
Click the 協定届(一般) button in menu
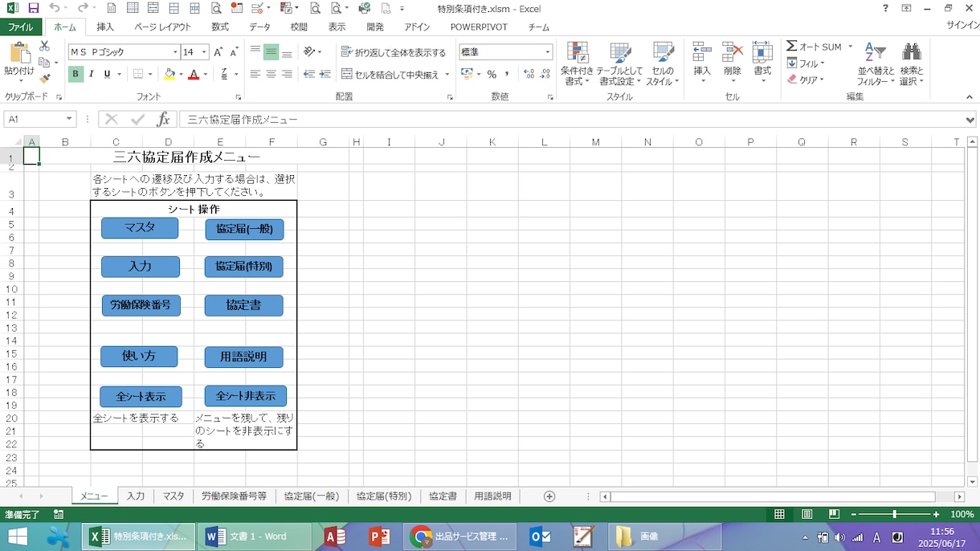click(x=244, y=229)
